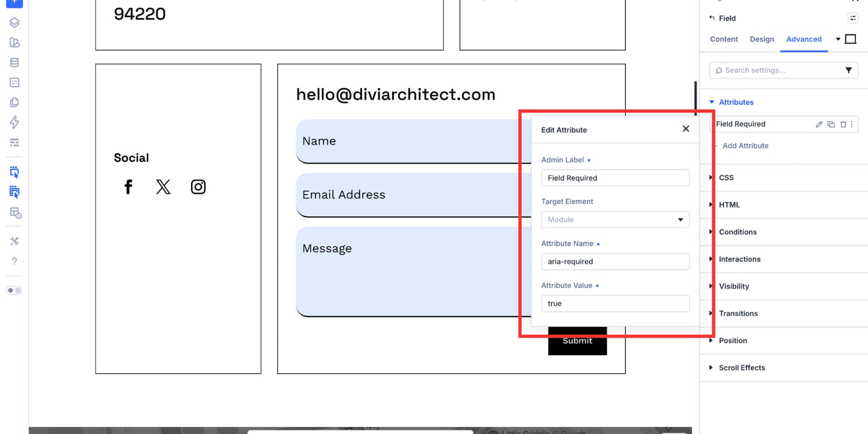Select the Advanced tab
The height and width of the screenshot is (434, 868).
pyautogui.click(x=804, y=39)
